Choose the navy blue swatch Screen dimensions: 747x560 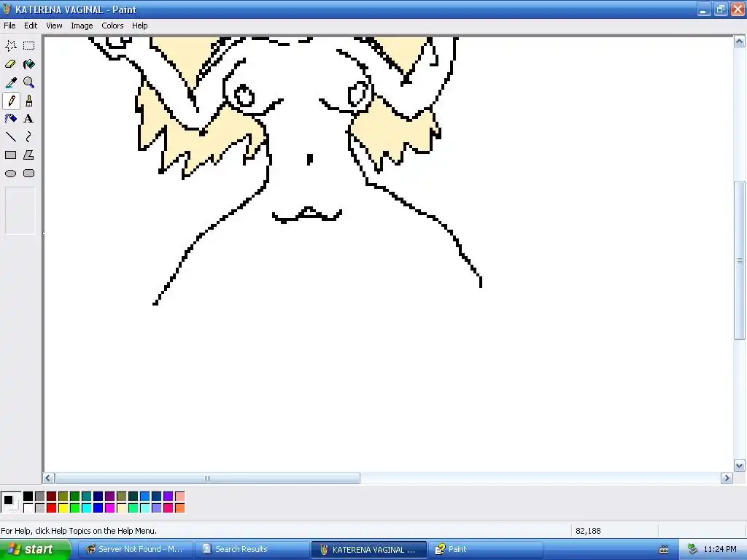pos(98,496)
